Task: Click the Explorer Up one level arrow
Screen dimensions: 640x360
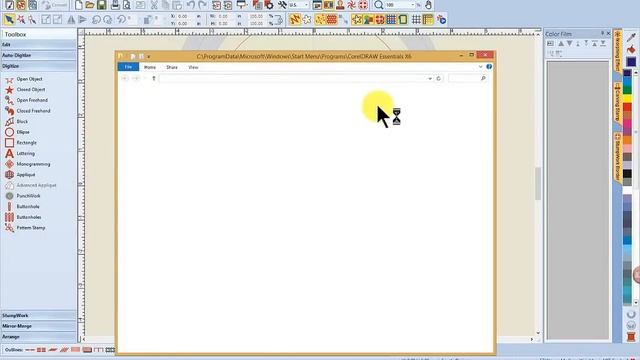Action: tap(154, 78)
